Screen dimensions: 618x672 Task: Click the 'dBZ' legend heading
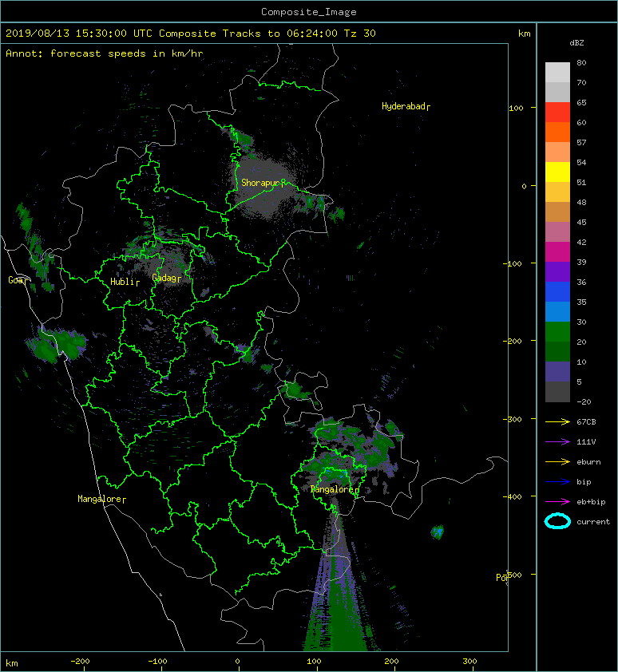pyautogui.click(x=576, y=43)
